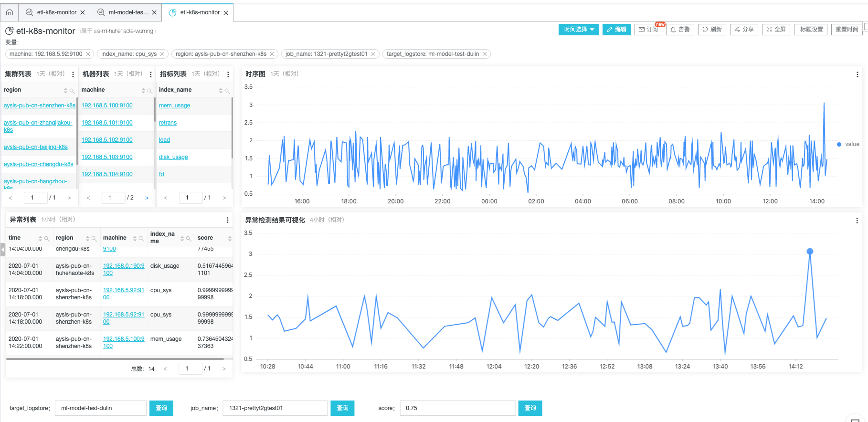
Task: Choose the fd metric link
Action: [x=161, y=174]
